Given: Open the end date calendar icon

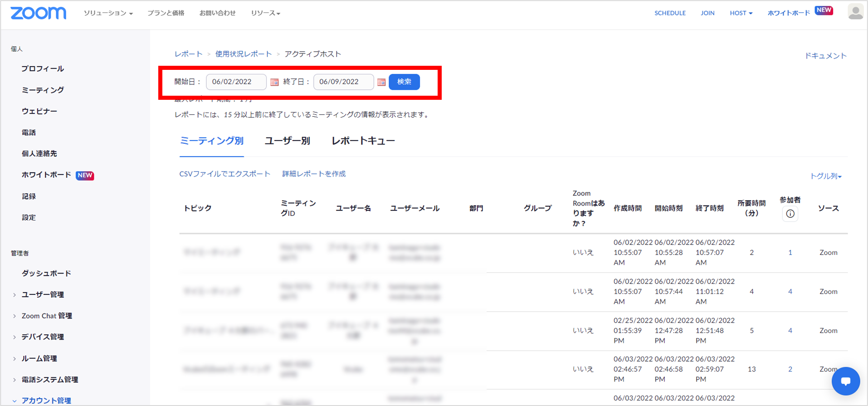Looking at the screenshot, I should pyautogui.click(x=381, y=82).
